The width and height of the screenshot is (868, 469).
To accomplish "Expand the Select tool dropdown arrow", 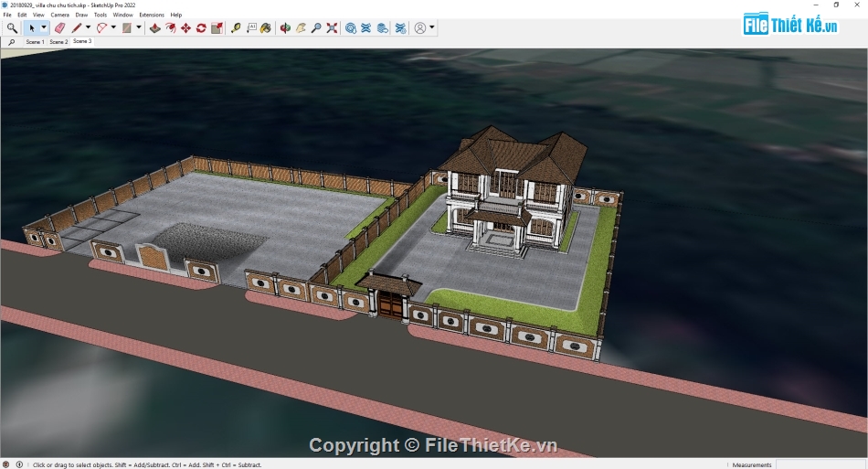I will [44, 27].
